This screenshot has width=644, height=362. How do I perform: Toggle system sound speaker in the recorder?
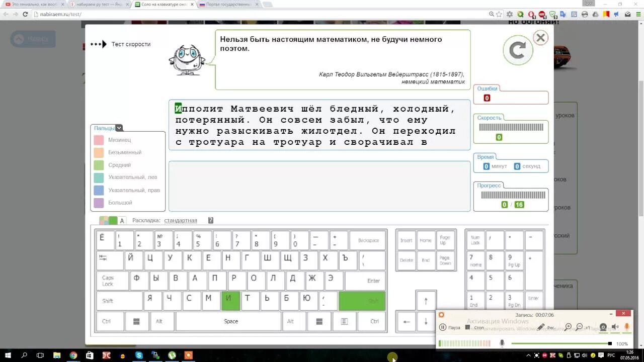614,327
